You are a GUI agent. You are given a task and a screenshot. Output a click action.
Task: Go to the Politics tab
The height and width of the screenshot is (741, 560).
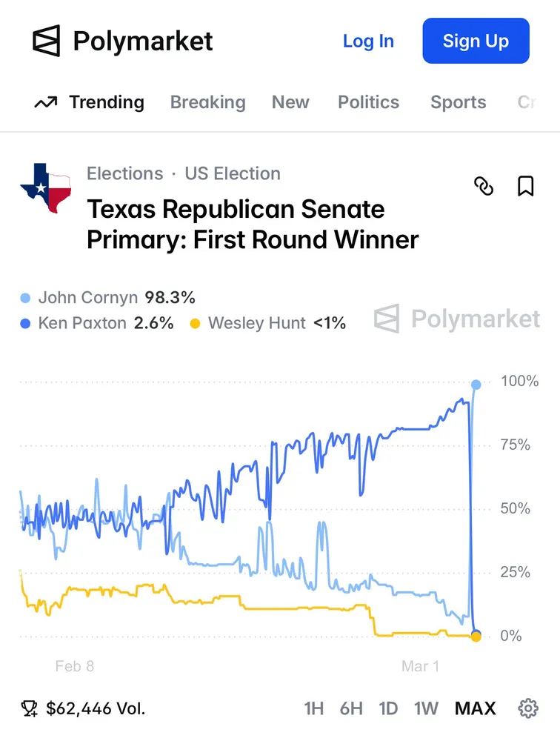click(x=368, y=102)
